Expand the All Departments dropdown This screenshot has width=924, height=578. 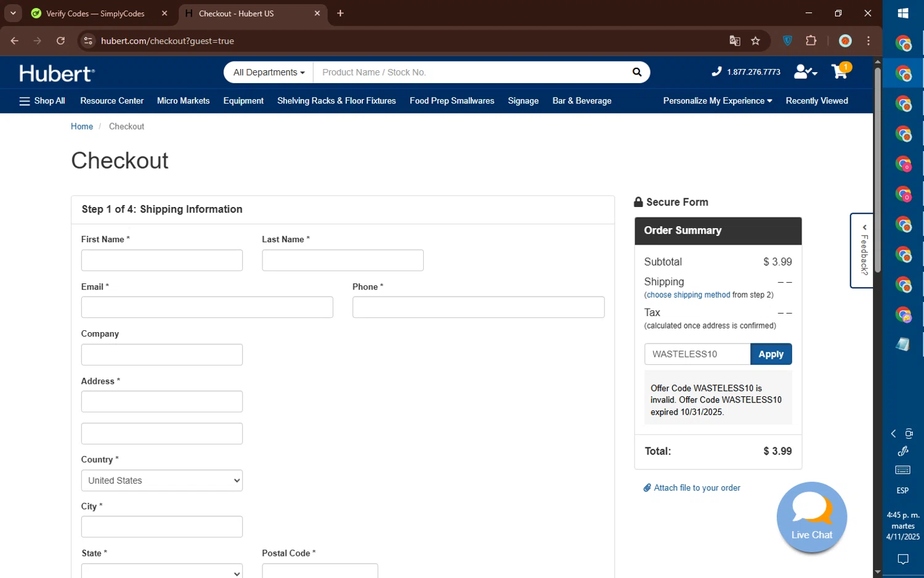[269, 72]
